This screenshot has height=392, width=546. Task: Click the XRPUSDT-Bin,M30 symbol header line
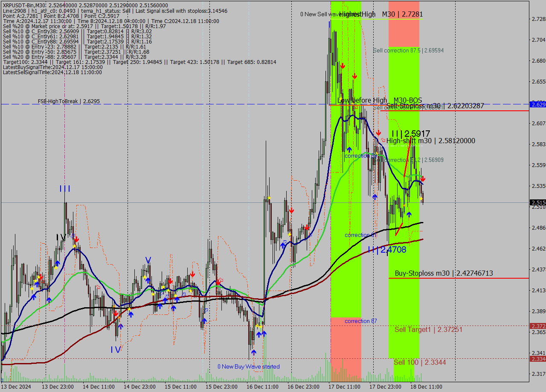[85, 6]
